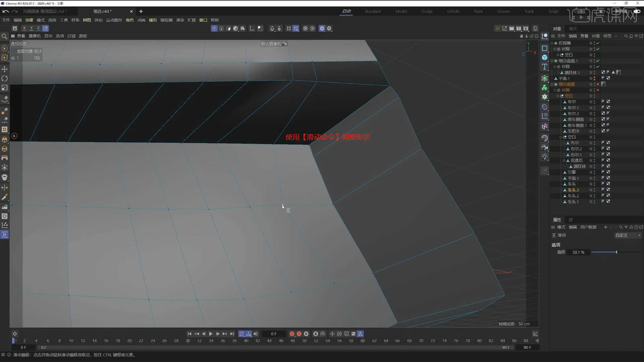This screenshot has height=362, width=644.
Task: Open light objects icon in right palette
Action: (545, 157)
